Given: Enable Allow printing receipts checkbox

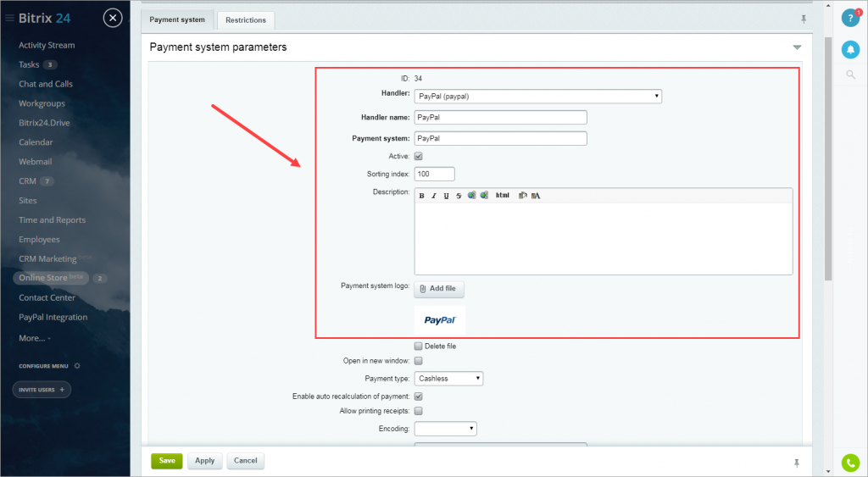Looking at the screenshot, I should click(x=419, y=411).
